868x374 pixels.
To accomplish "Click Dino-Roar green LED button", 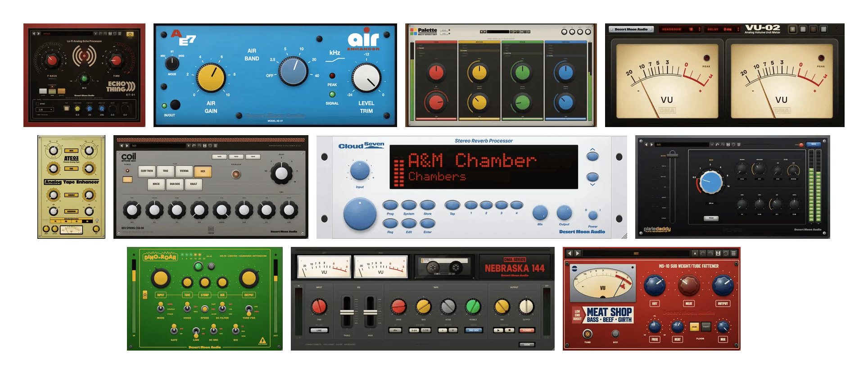I will (198, 266).
